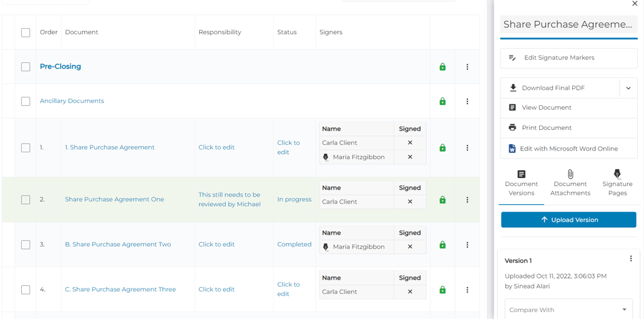Open Share Purchase Agreement One link
This screenshot has height=319, width=644.
click(114, 200)
